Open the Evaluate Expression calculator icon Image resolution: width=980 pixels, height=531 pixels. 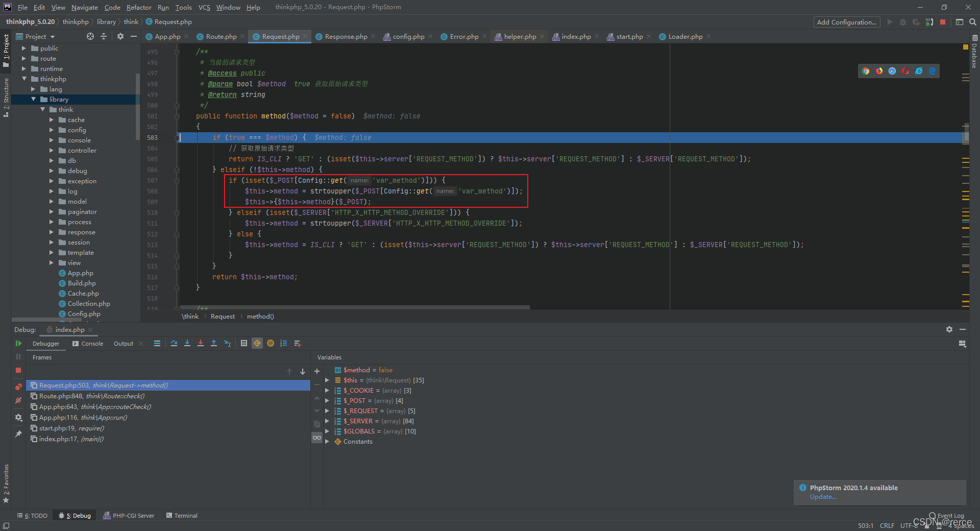click(x=244, y=344)
